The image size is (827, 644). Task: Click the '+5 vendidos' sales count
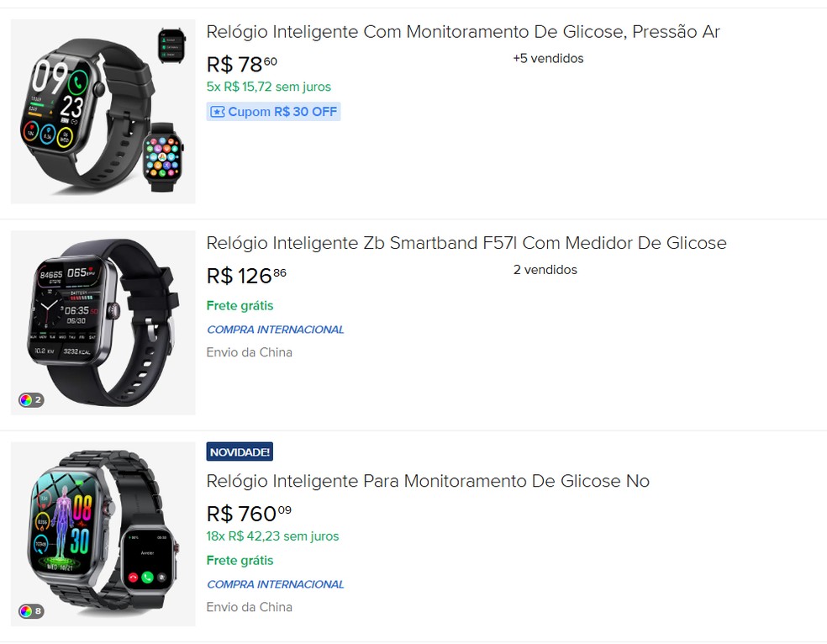(x=547, y=59)
